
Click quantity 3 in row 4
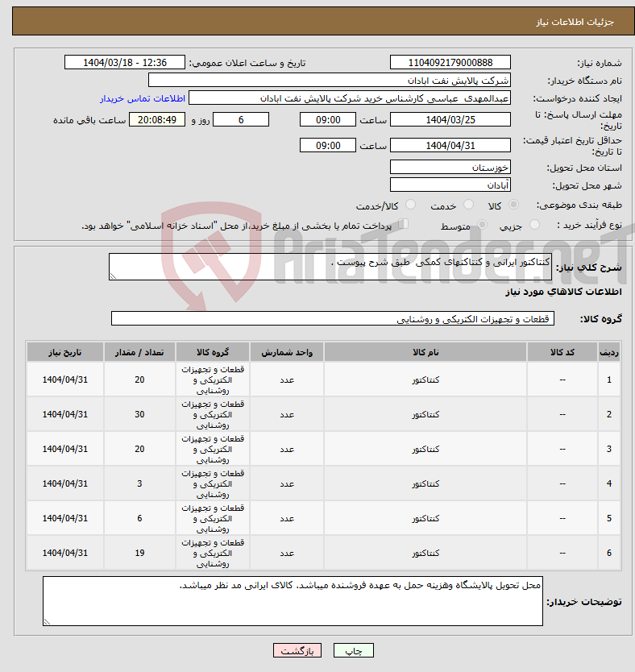139,483
